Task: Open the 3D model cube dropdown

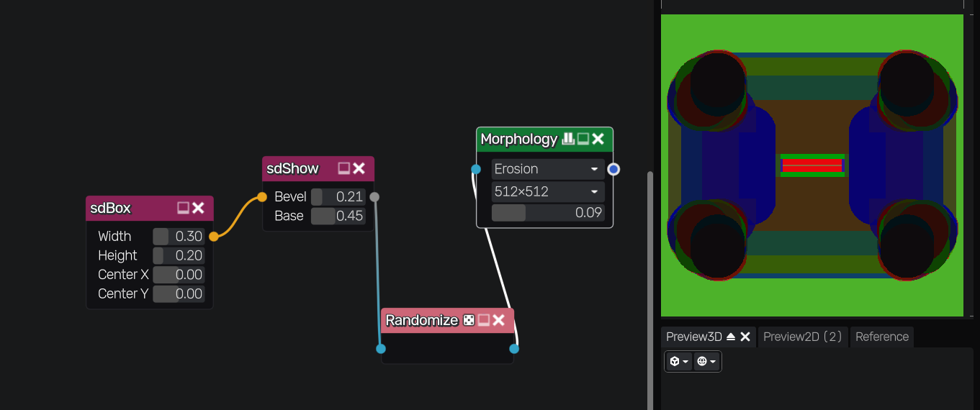Action: click(679, 361)
